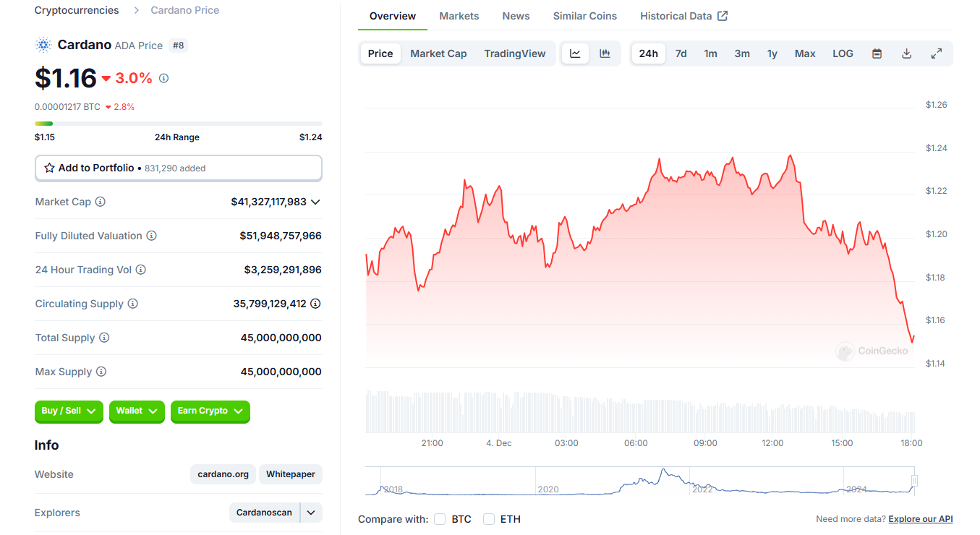
Task: Click the info icon beside 3.0% change
Action: (x=163, y=78)
